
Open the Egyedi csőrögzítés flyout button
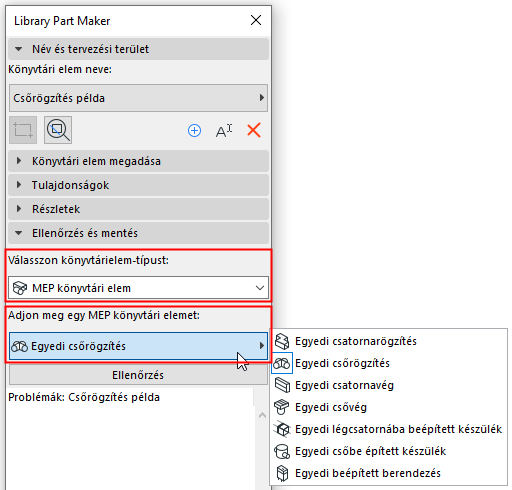click(x=138, y=346)
